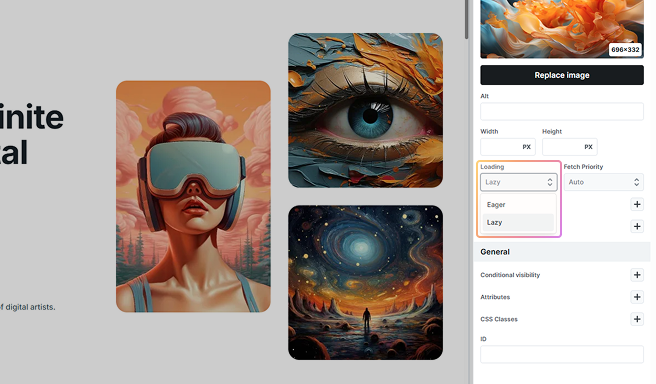Focus the Height input field

click(x=569, y=147)
